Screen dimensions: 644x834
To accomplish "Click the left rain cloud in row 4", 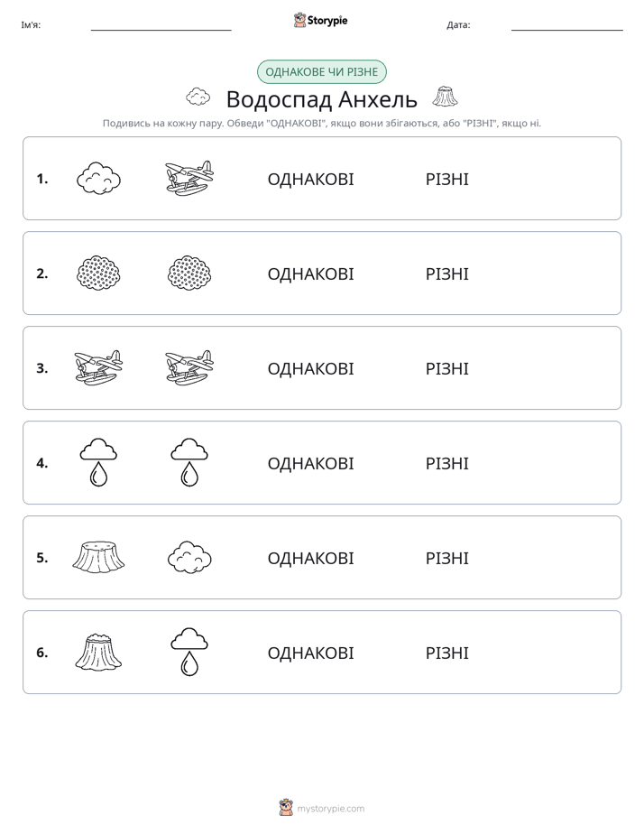I will point(99,463).
